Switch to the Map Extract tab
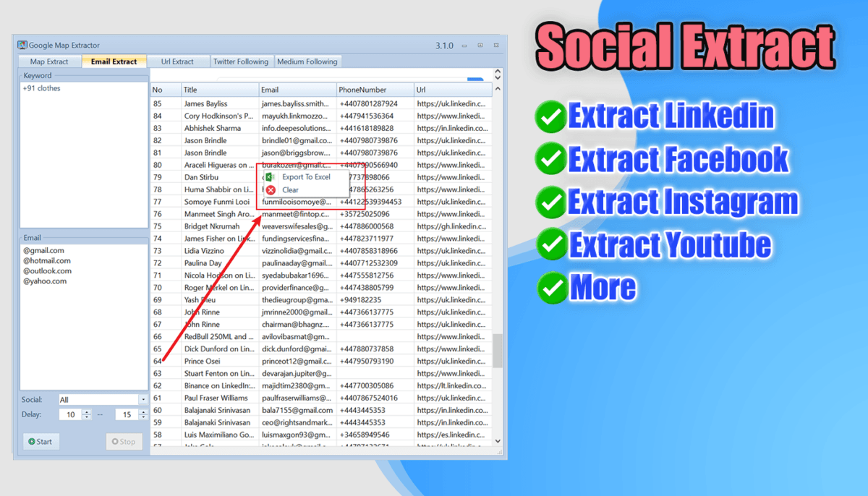This screenshot has width=868, height=496. pyautogui.click(x=48, y=61)
